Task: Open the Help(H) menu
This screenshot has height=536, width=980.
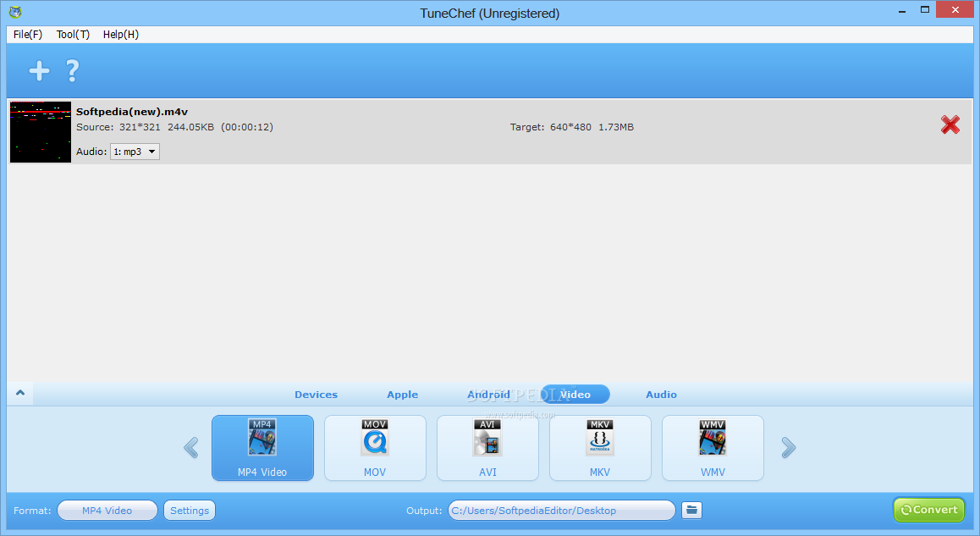Action: coord(121,35)
